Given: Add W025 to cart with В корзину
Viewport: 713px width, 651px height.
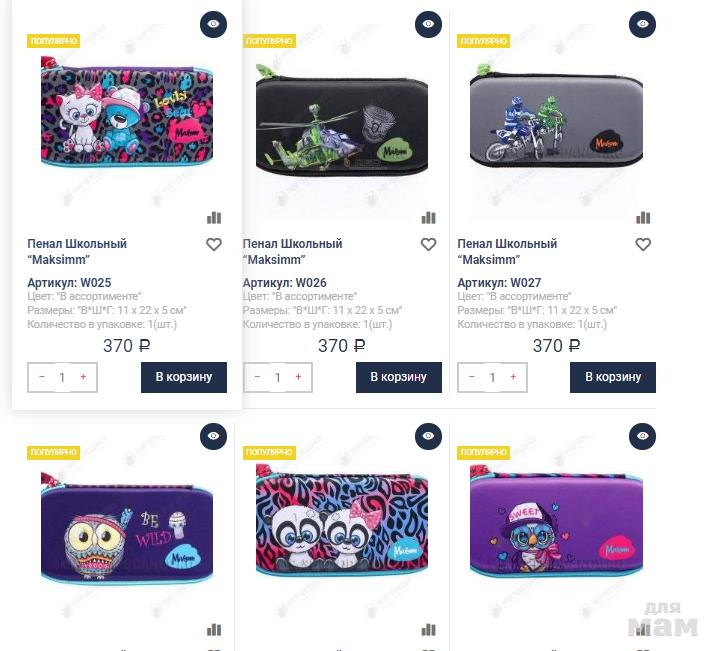Looking at the screenshot, I should [184, 377].
